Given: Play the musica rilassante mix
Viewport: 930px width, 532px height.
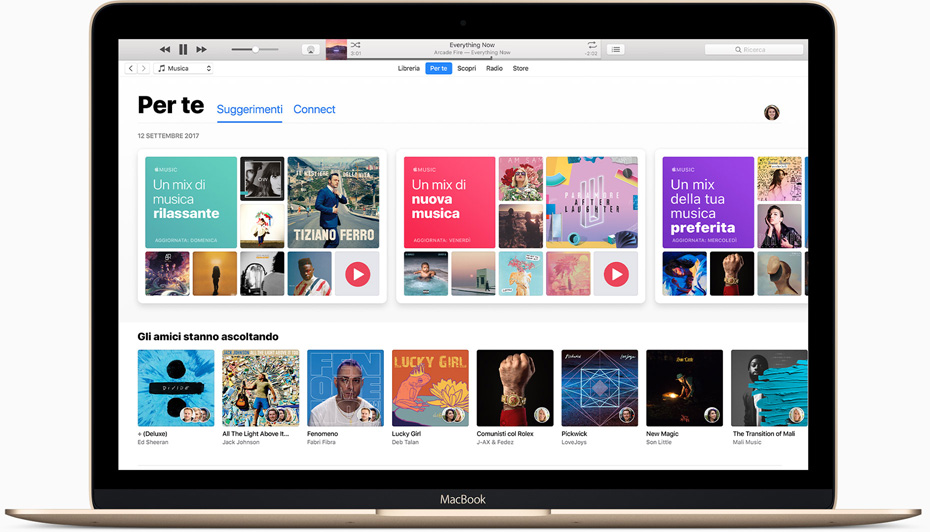Looking at the screenshot, I should [357, 274].
